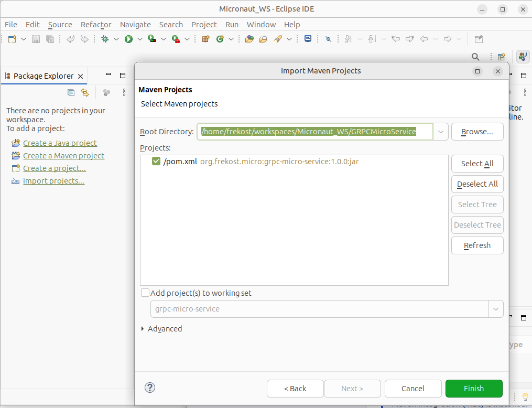
Task: Open the dropdown arrow next to New
Action: pyautogui.click(x=24, y=39)
